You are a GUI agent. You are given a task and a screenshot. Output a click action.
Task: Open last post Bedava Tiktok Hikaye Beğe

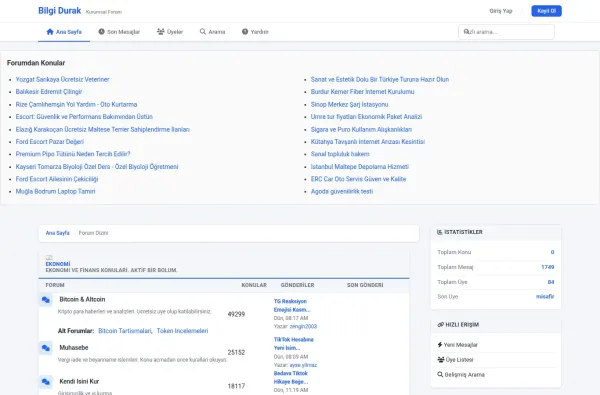coord(292,377)
